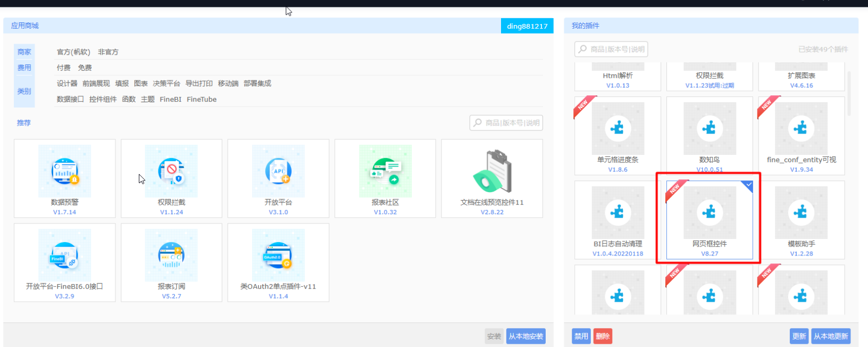Select the fine_conf_entity可视 plugin icon
Screen dimensions: 868x347
[x=801, y=128]
